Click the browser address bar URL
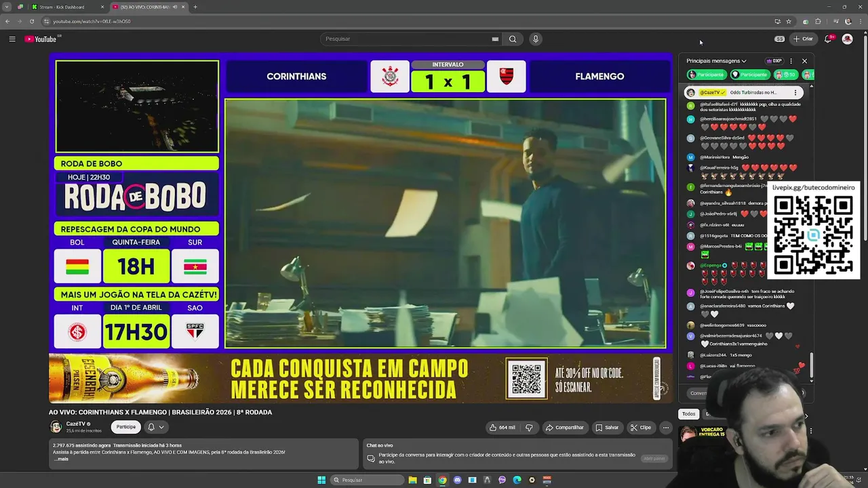The image size is (868, 488). coord(92,21)
